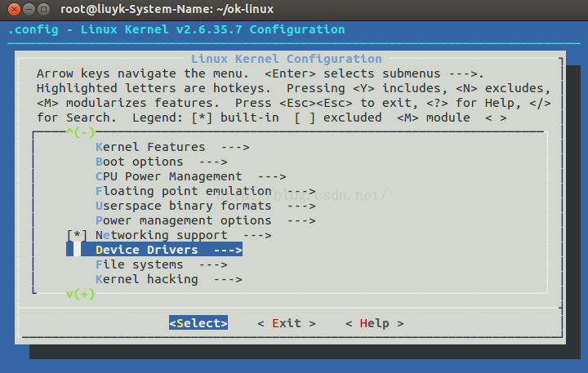Open the CPU Power Management submenu

[191, 176]
